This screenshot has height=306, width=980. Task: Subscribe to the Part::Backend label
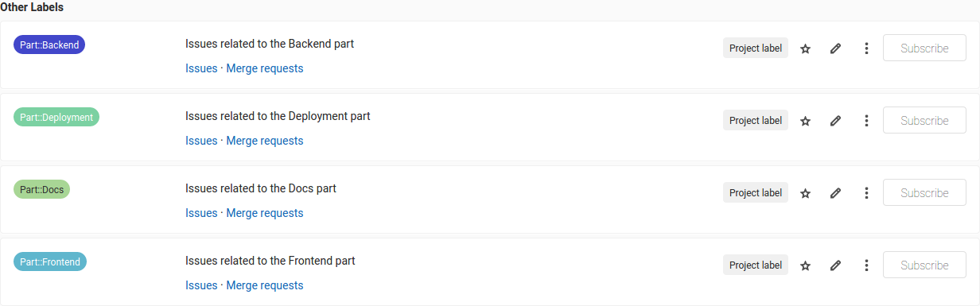click(924, 48)
